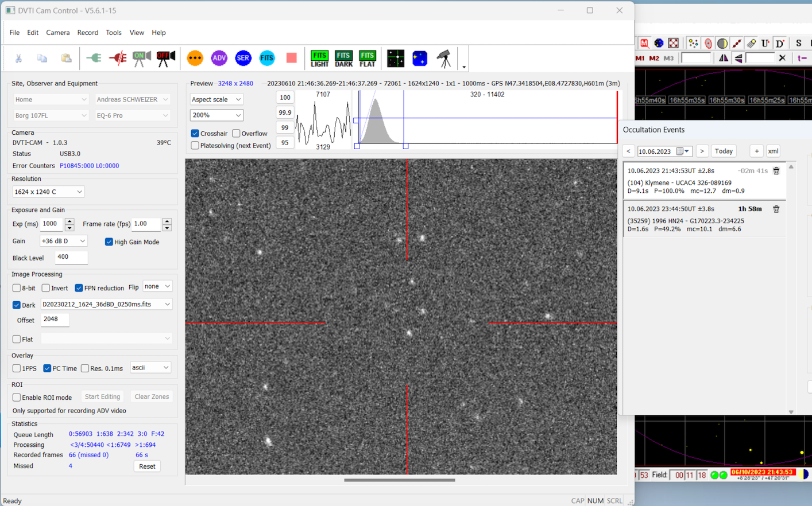812x506 pixels.
Task: Click the red disconnect camera plug icon
Action: tap(118, 58)
